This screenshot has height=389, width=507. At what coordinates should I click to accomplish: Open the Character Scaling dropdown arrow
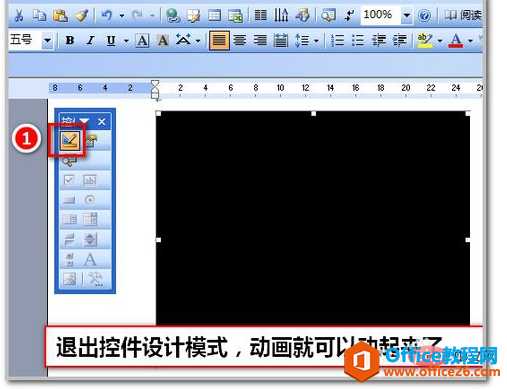(198, 41)
